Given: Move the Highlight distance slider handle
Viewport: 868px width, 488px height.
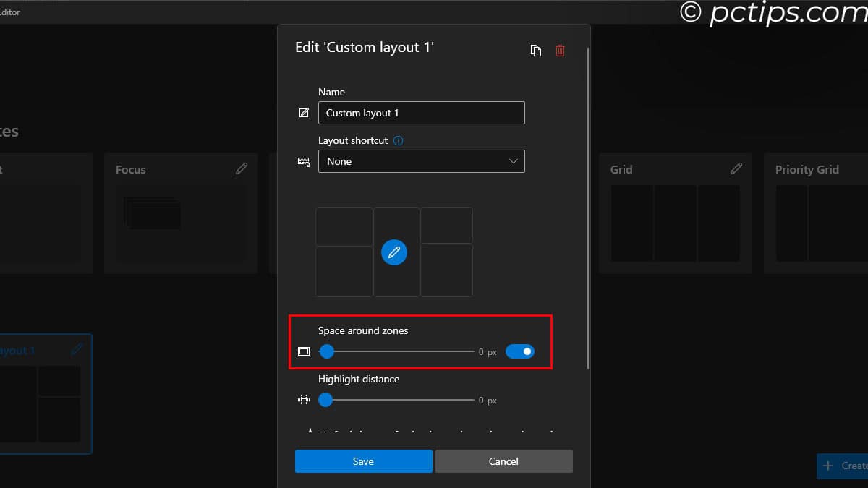Looking at the screenshot, I should (325, 399).
